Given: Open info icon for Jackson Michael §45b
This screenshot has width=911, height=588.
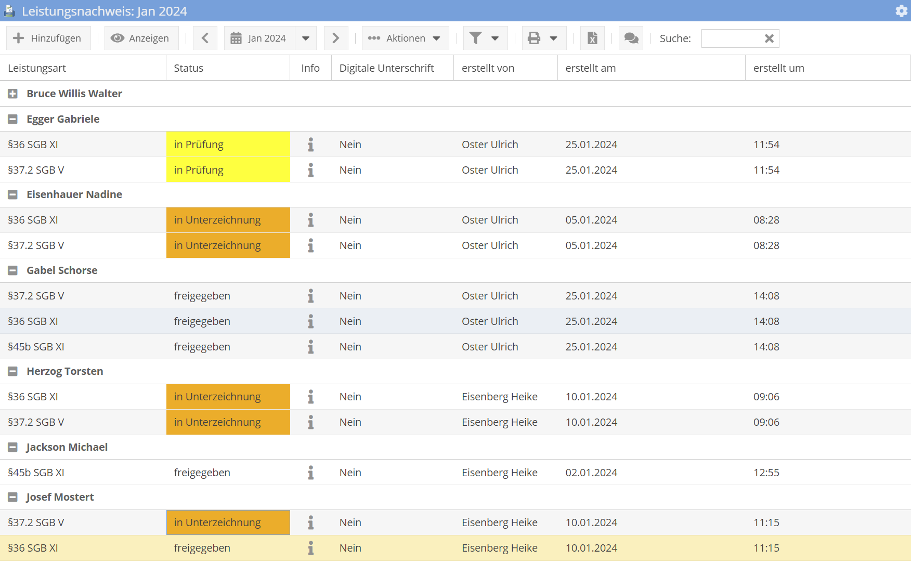Looking at the screenshot, I should 310,473.
